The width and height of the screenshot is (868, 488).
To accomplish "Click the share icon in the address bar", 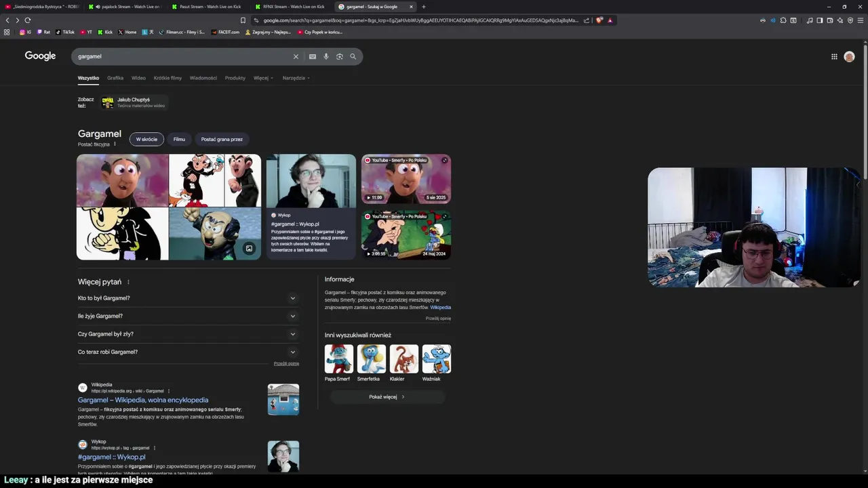I will pyautogui.click(x=587, y=20).
